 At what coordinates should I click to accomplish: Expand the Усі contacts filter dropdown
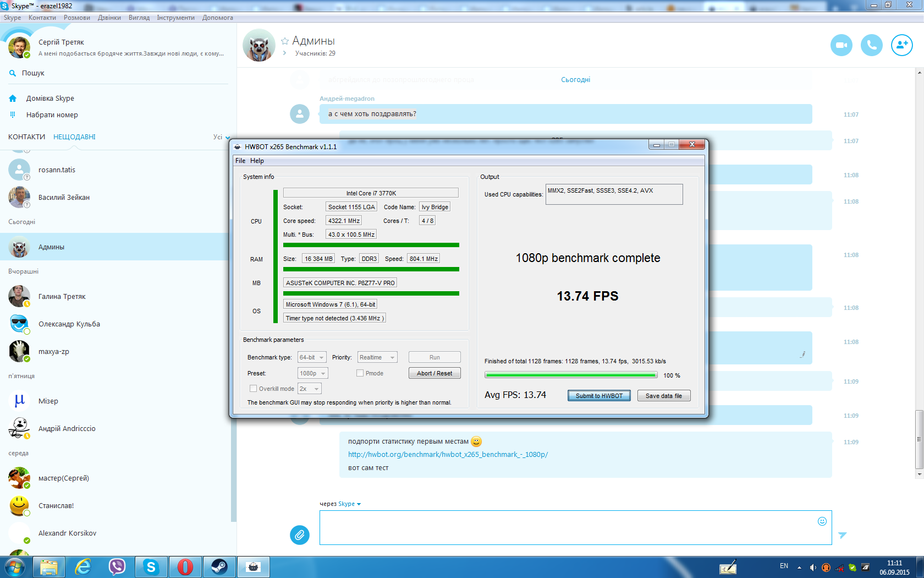[222, 137]
